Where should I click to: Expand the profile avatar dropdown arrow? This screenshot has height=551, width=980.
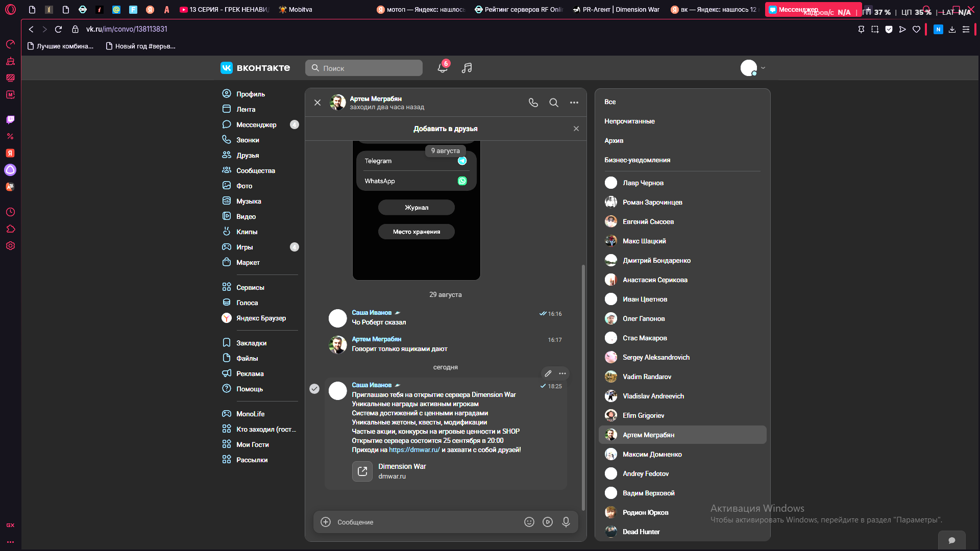(x=763, y=68)
